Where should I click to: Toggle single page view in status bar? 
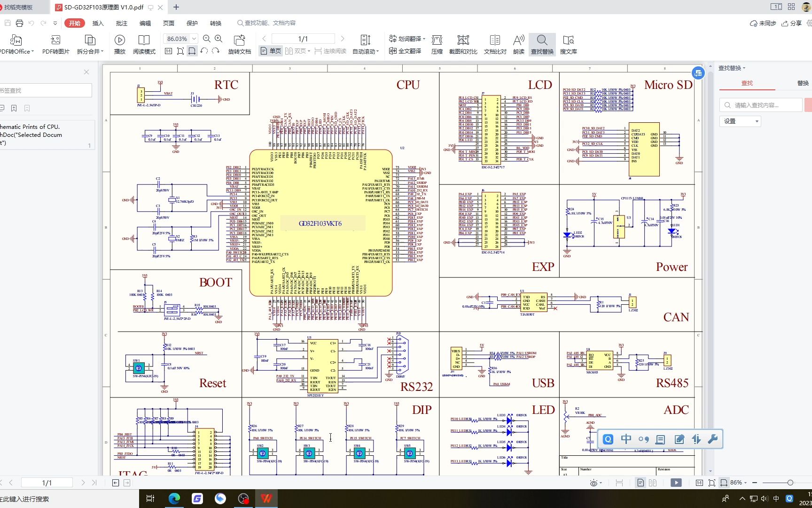(640, 483)
